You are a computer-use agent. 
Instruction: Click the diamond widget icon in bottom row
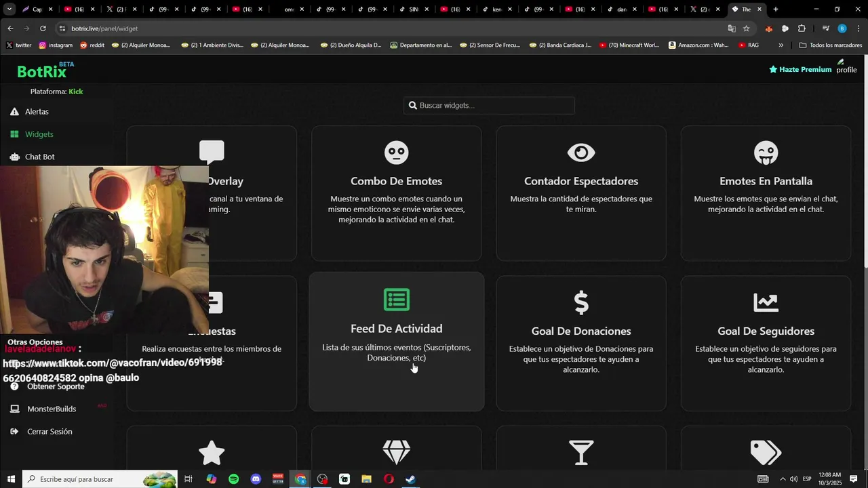point(397,452)
